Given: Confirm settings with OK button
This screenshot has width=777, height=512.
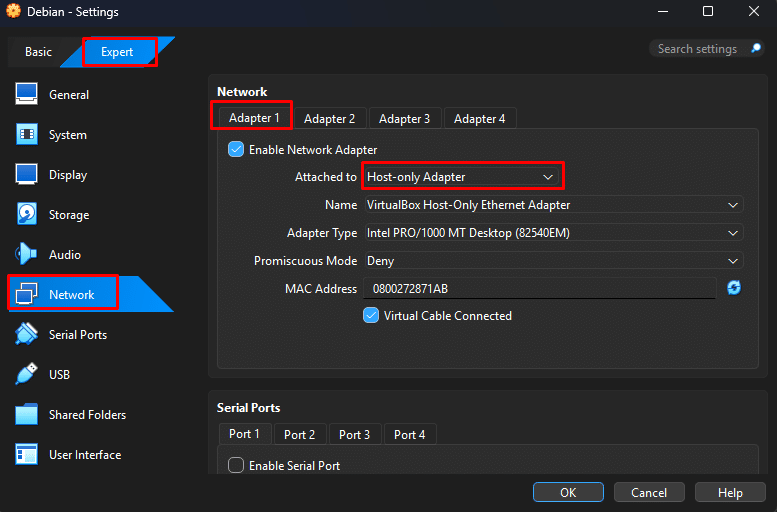Looking at the screenshot, I should 568,492.
